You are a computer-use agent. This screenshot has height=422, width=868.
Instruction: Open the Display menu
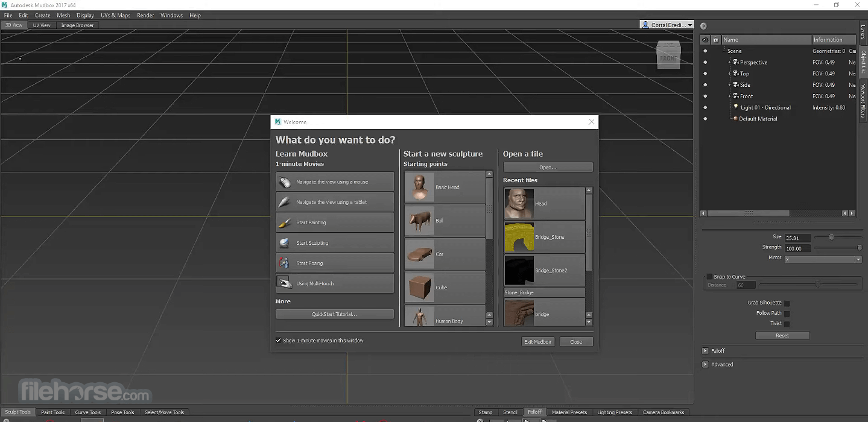pos(85,15)
